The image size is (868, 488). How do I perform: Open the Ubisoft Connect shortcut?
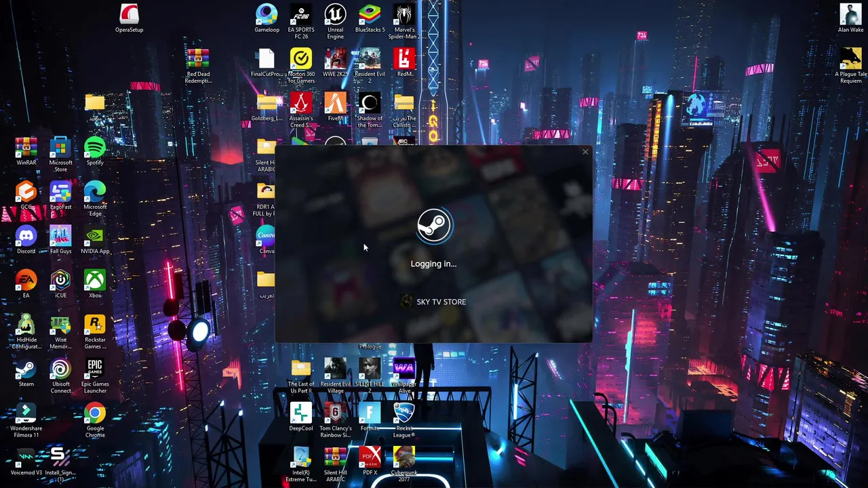point(60,375)
